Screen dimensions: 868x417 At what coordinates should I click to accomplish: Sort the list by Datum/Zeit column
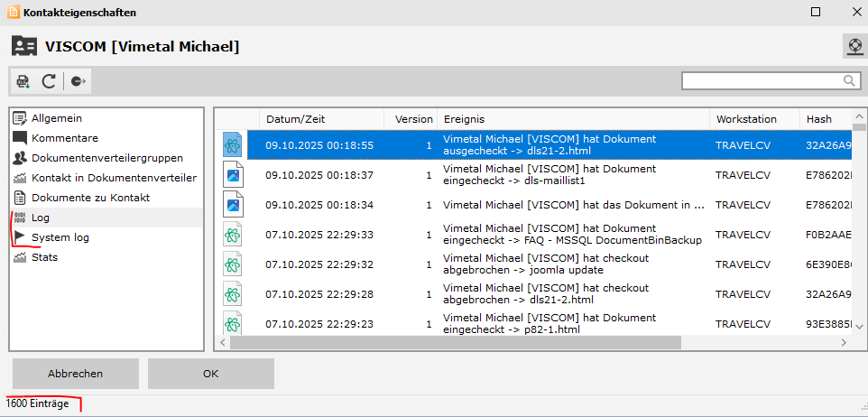coord(295,119)
